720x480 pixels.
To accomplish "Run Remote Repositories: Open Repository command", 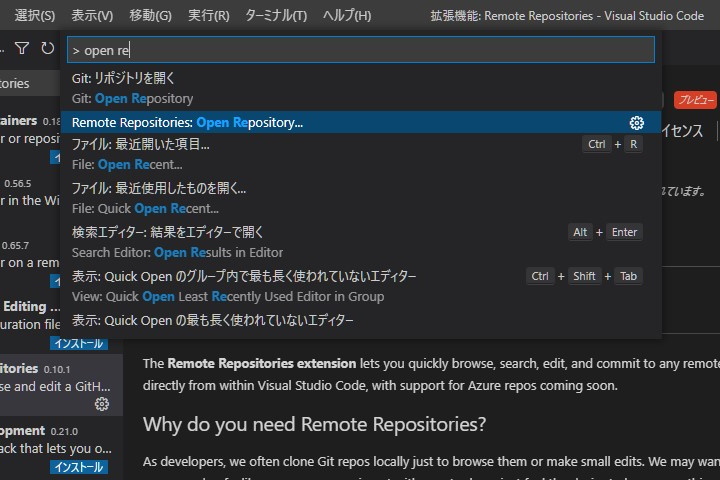I will pos(361,122).
